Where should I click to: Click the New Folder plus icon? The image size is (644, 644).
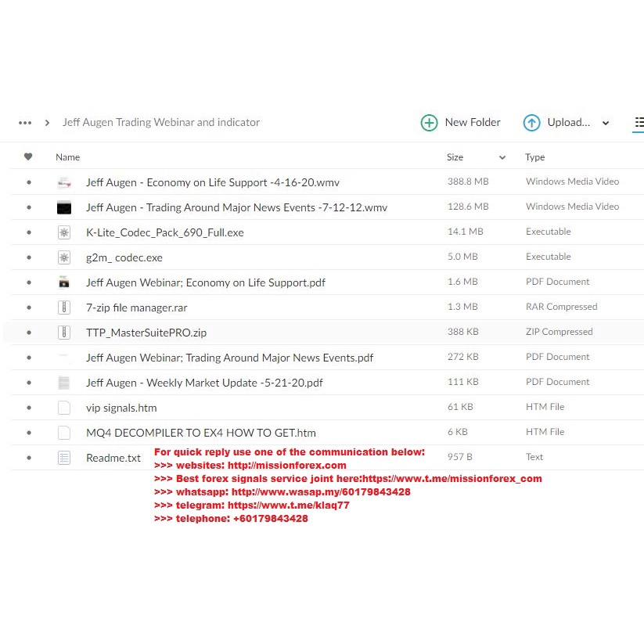[429, 123]
